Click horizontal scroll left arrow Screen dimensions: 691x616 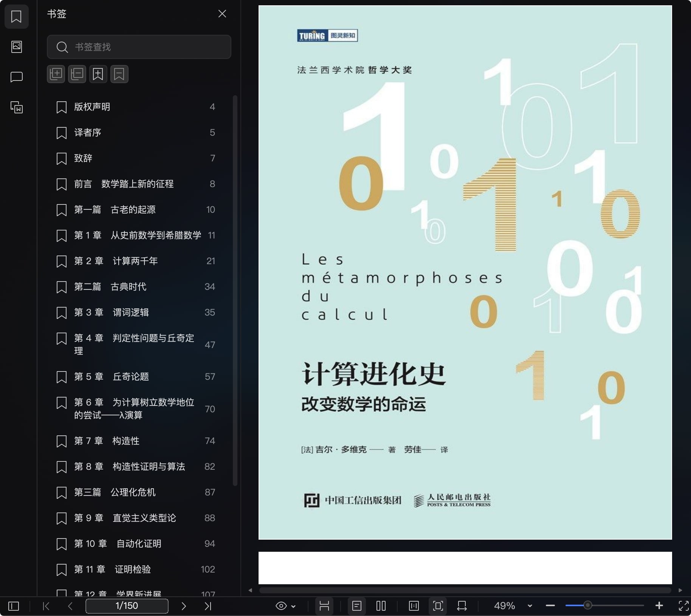pos(250,590)
